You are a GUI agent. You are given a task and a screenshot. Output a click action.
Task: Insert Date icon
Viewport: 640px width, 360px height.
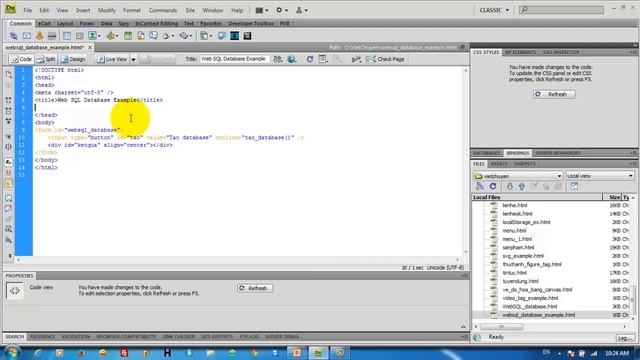128,36
